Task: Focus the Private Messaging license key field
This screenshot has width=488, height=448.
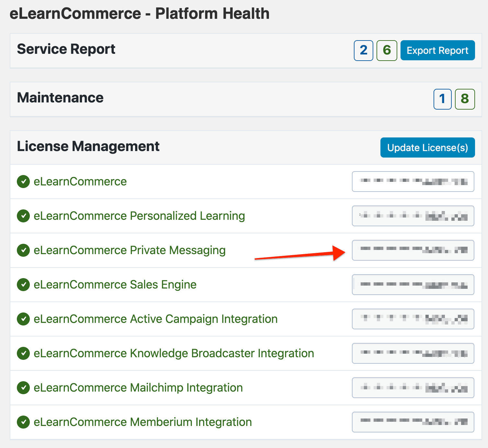Action: (413, 250)
